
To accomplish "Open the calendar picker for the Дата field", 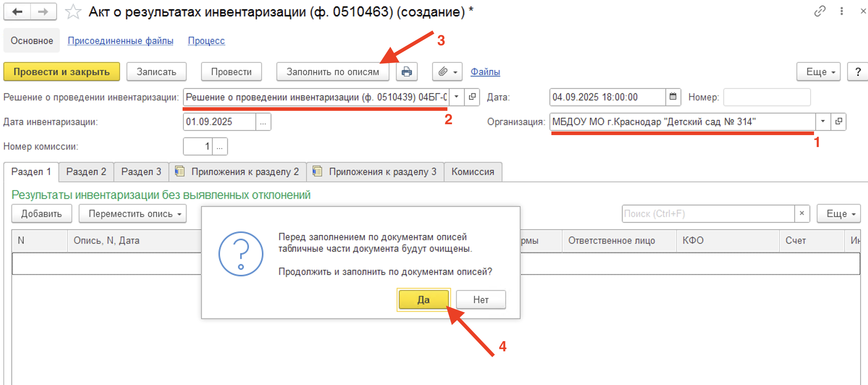I will coord(673,97).
